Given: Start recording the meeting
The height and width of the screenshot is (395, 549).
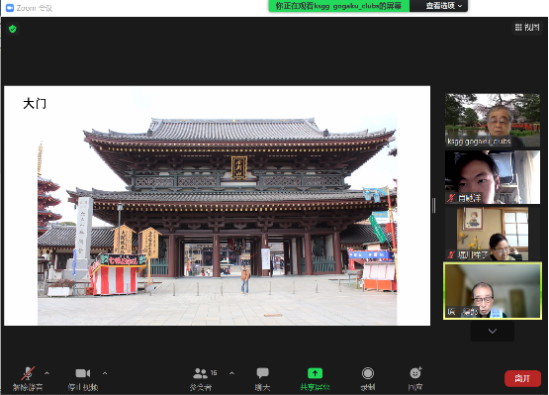Looking at the screenshot, I should coord(368,378).
